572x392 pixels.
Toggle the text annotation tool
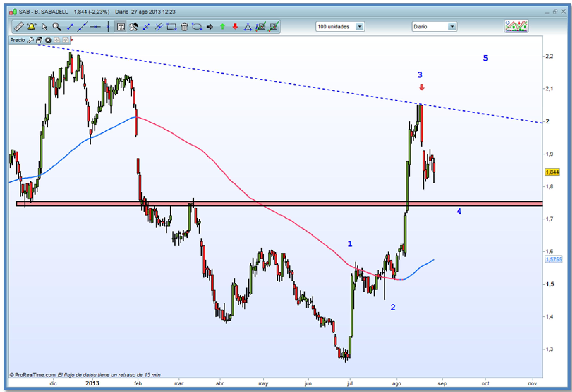(121, 27)
